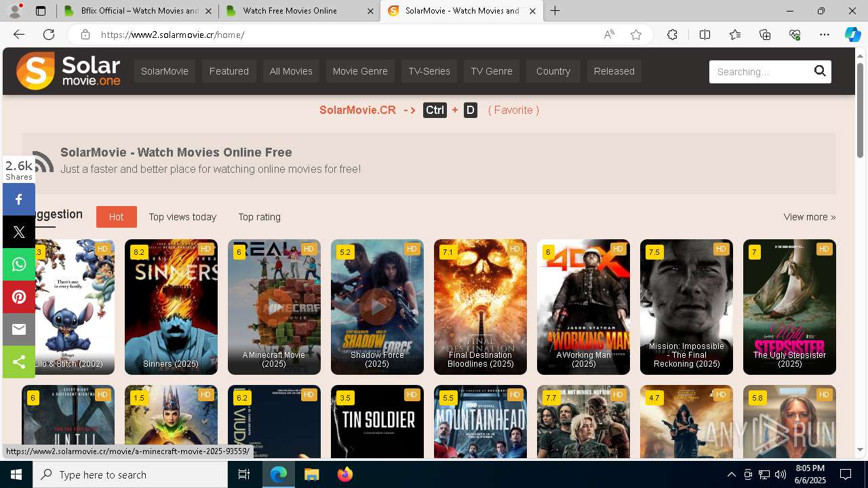Share page by email icon
Screen dimensions: 868x488
coord(19,329)
